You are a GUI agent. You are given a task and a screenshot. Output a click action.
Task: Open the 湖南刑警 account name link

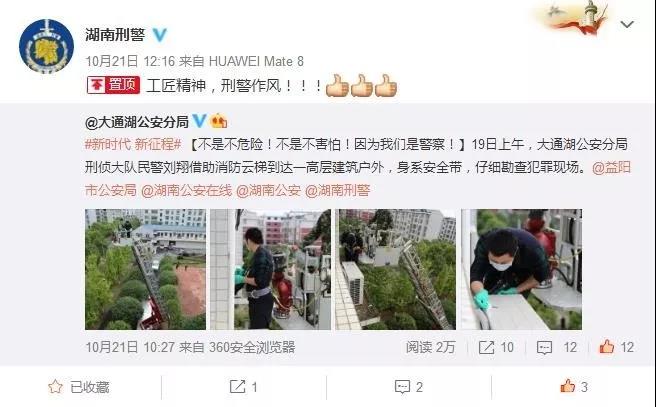115,35
